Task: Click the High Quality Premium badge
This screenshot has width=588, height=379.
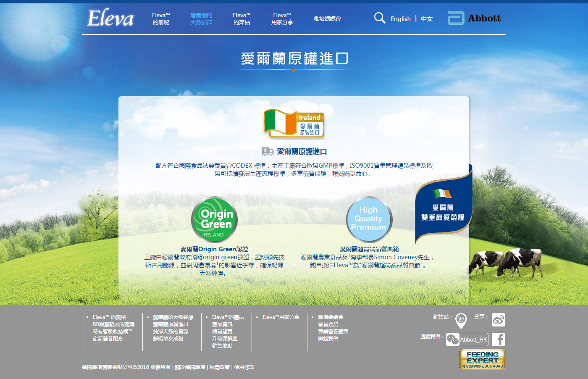Action: point(369,219)
